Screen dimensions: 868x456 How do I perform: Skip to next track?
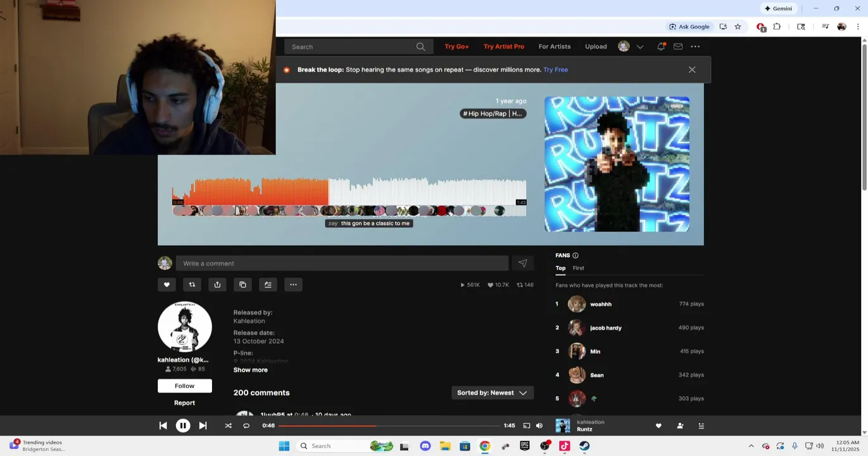click(203, 426)
